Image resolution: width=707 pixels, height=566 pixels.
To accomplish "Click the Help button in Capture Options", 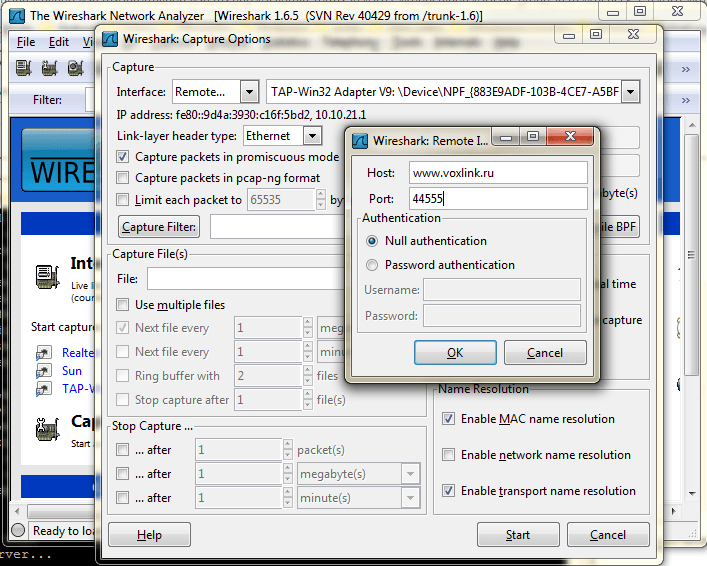I will pos(149,535).
